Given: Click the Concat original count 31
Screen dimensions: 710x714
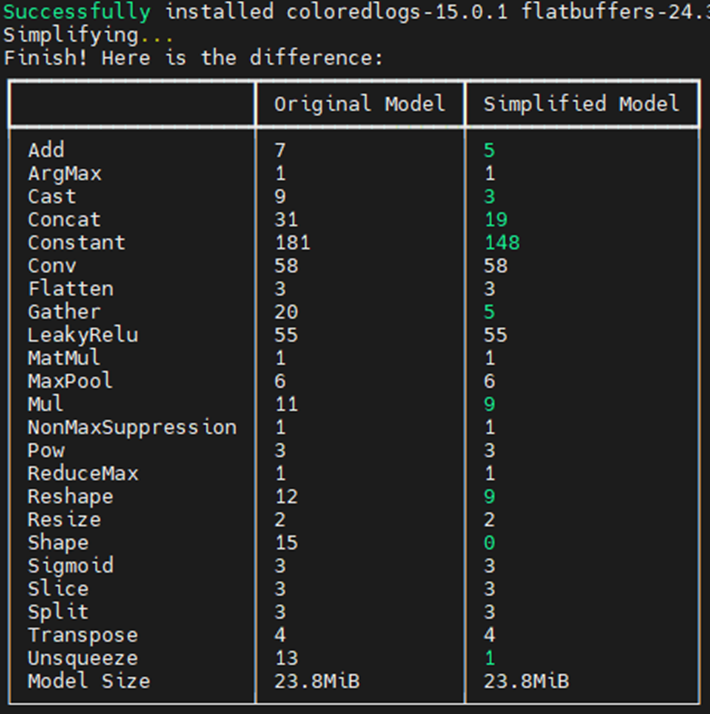Looking at the screenshot, I should [x=286, y=220].
